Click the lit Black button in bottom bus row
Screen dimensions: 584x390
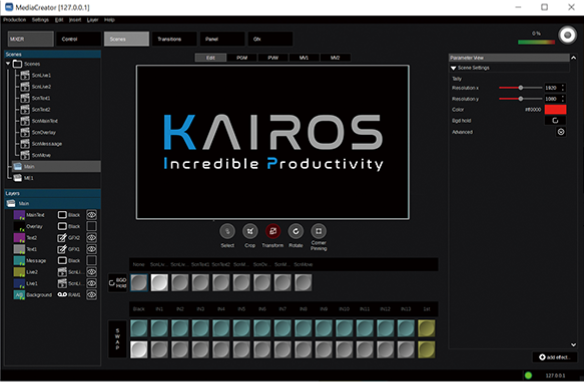click(139, 350)
